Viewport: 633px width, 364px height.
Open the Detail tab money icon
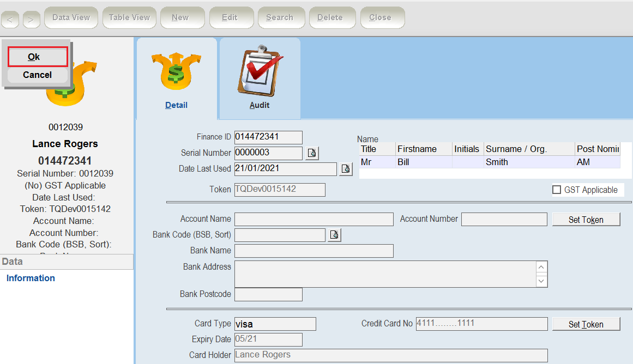click(x=177, y=71)
